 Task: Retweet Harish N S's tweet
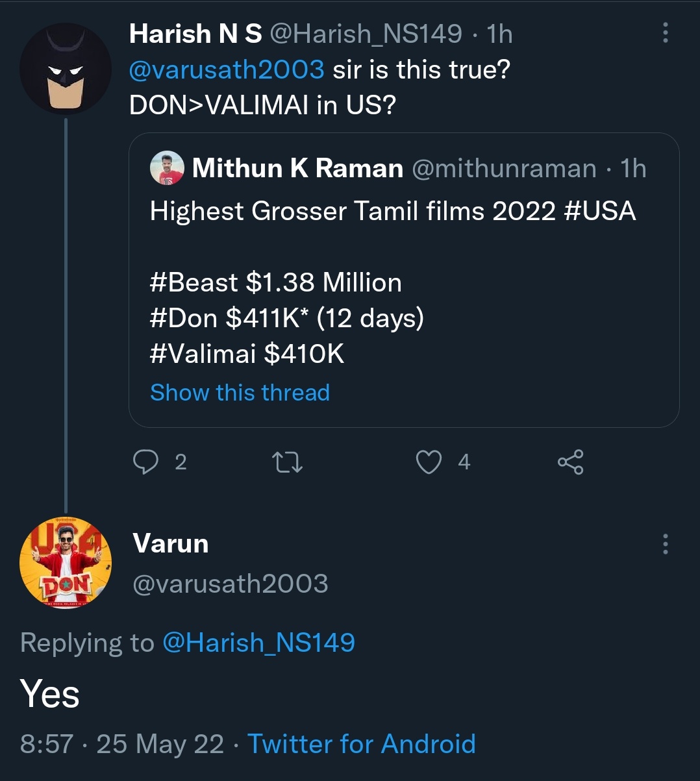pyautogui.click(x=286, y=462)
